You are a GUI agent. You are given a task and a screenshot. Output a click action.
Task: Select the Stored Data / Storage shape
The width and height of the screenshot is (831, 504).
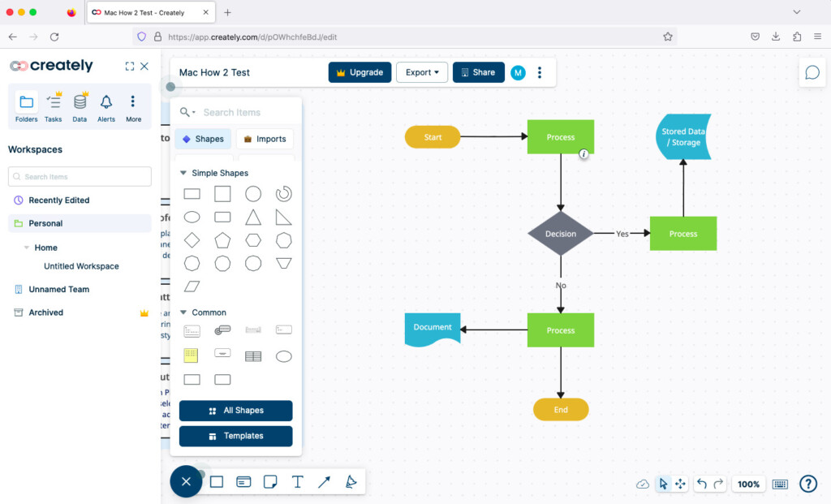coord(683,136)
